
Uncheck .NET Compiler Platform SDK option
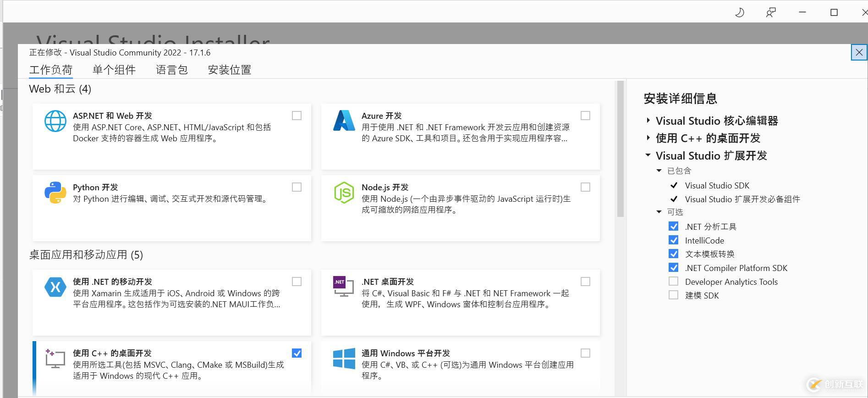[673, 268]
